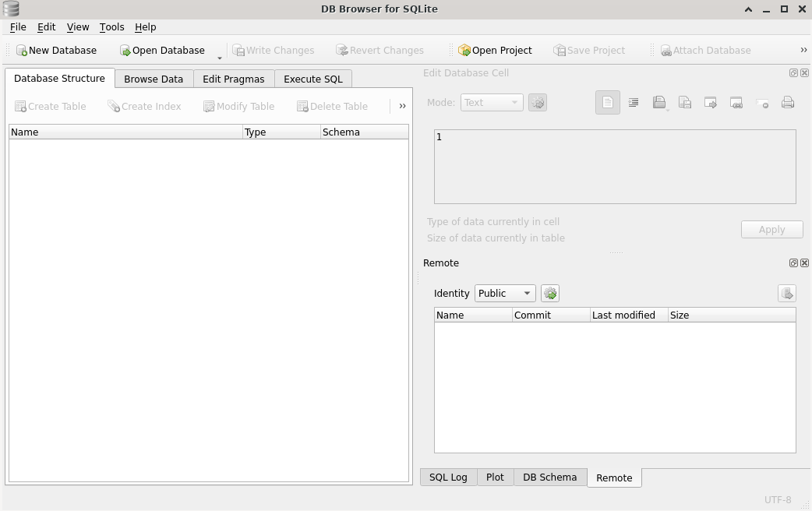Expand the Open Database recent files arrow
Screen dimensions: 812x511
pos(220,58)
